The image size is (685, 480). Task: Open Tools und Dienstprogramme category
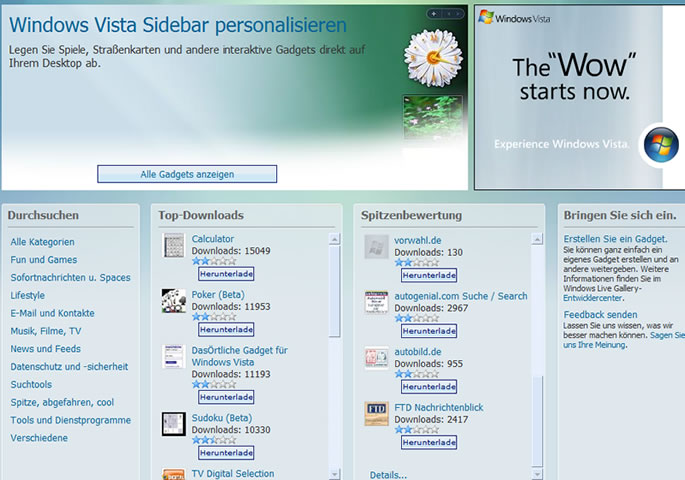[x=70, y=420]
